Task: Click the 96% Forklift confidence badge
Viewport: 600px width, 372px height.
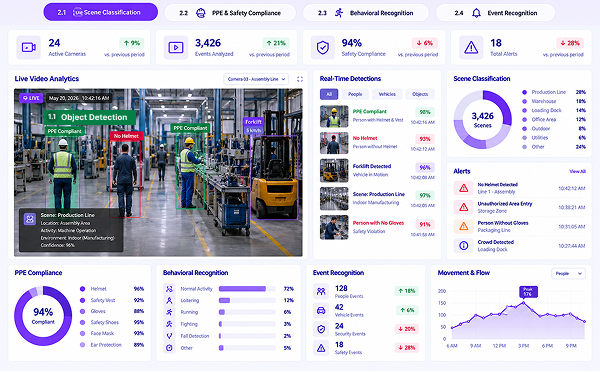Action: (425, 168)
